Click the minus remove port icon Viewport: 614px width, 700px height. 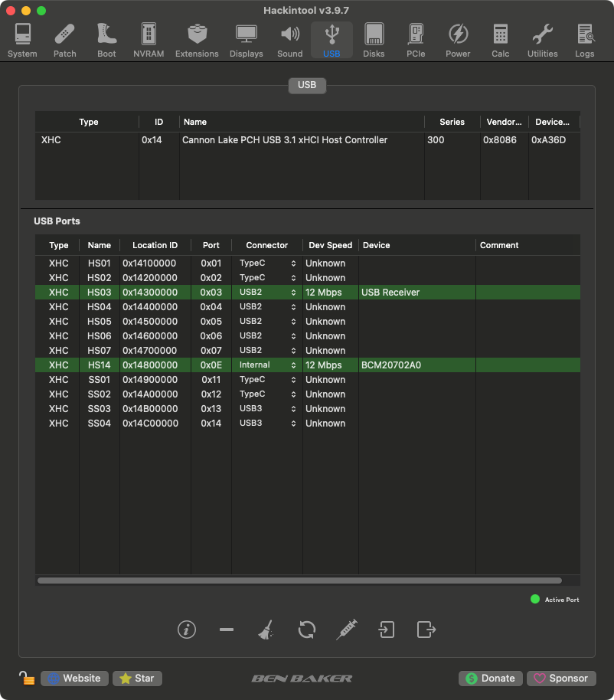point(227,630)
